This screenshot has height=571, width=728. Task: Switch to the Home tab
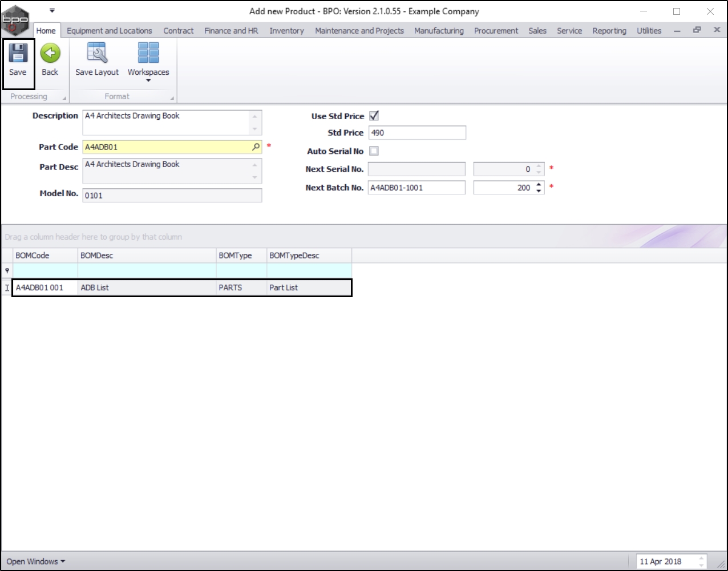(46, 31)
